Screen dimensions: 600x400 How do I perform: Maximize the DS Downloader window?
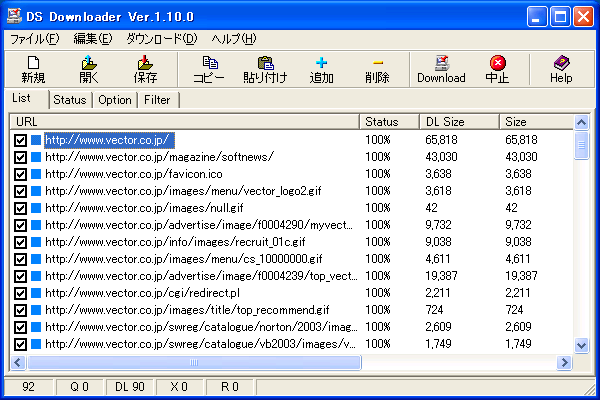pyautogui.click(x=560, y=16)
